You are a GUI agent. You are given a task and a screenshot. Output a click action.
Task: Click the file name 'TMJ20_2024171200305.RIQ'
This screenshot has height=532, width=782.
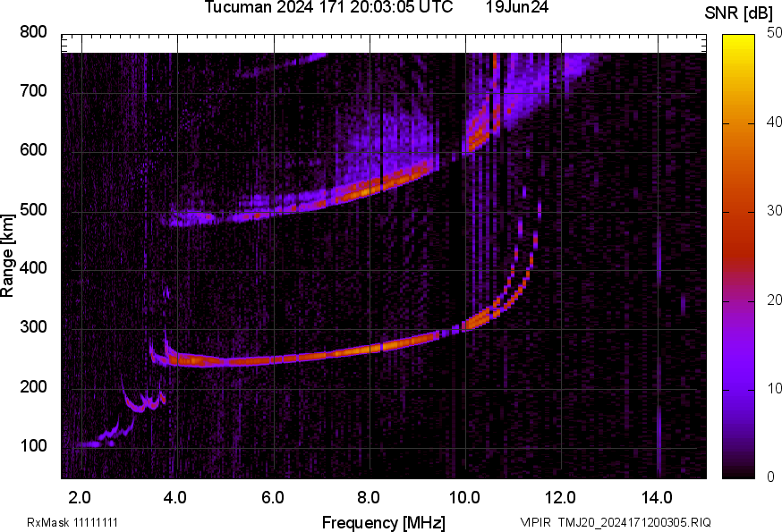(634, 522)
